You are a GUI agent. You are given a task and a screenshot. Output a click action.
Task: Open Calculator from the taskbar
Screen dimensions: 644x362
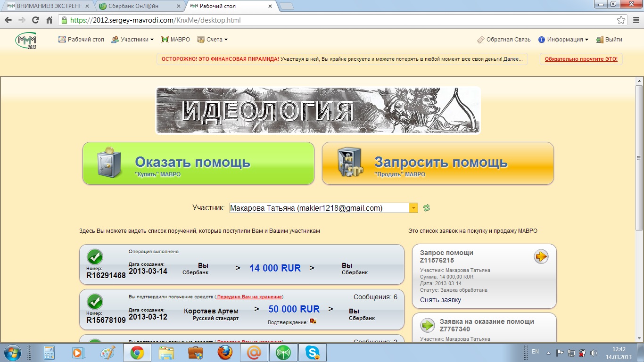coord(50,353)
